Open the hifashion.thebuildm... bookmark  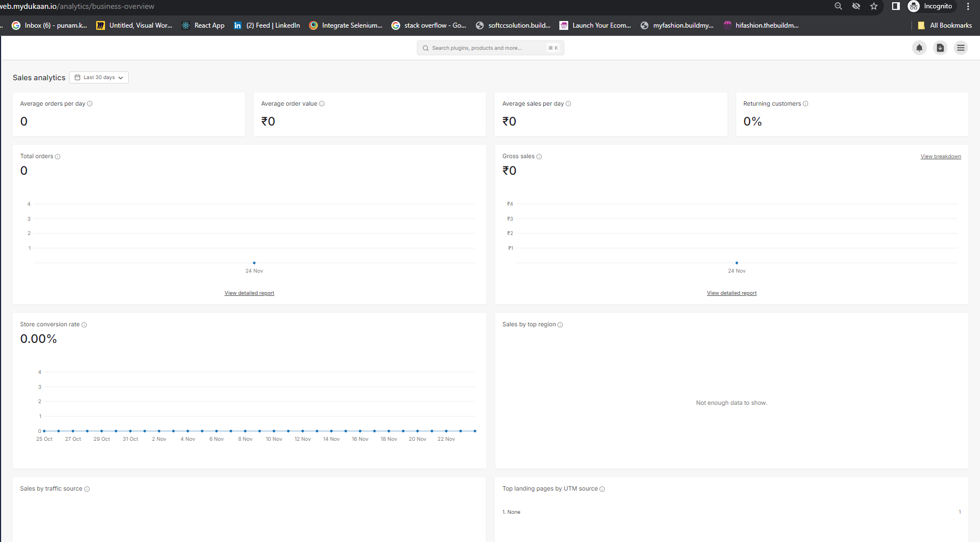tap(761, 25)
